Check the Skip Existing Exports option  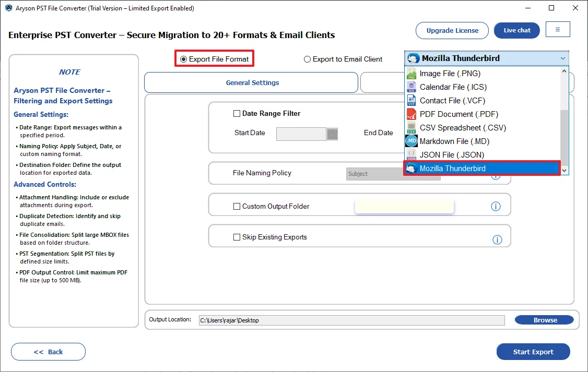click(x=237, y=237)
